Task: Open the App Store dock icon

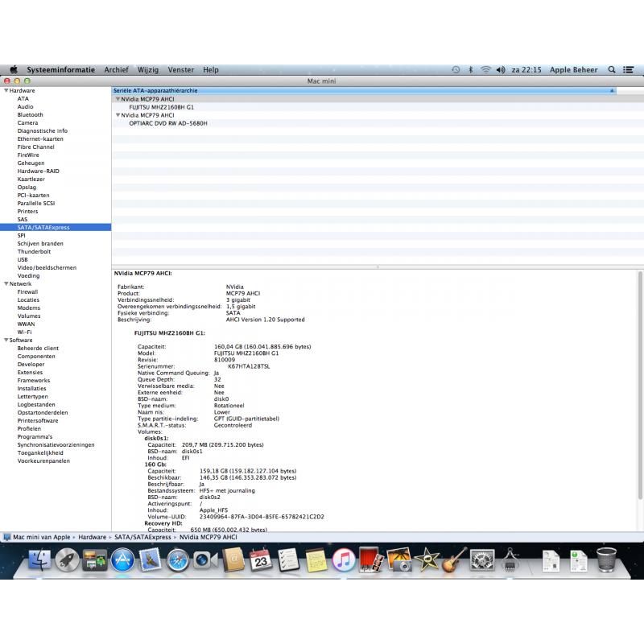Action: [x=122, y=560]
